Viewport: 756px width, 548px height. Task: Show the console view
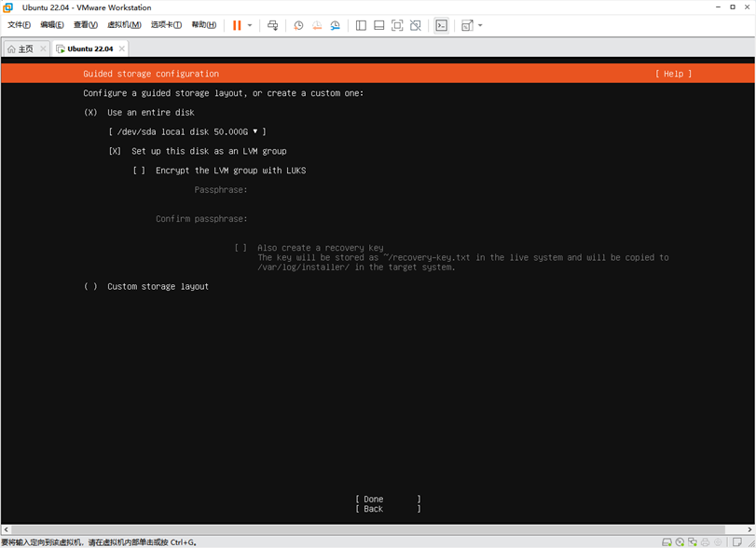(x=441, y=25)
